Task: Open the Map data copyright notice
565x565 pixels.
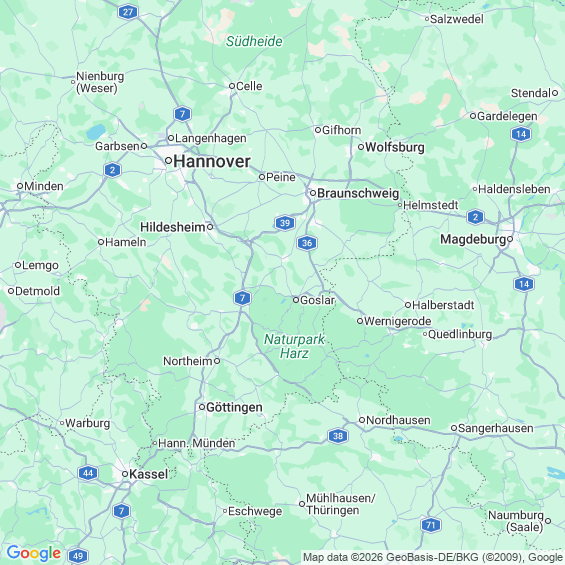Action: [433, 557]
